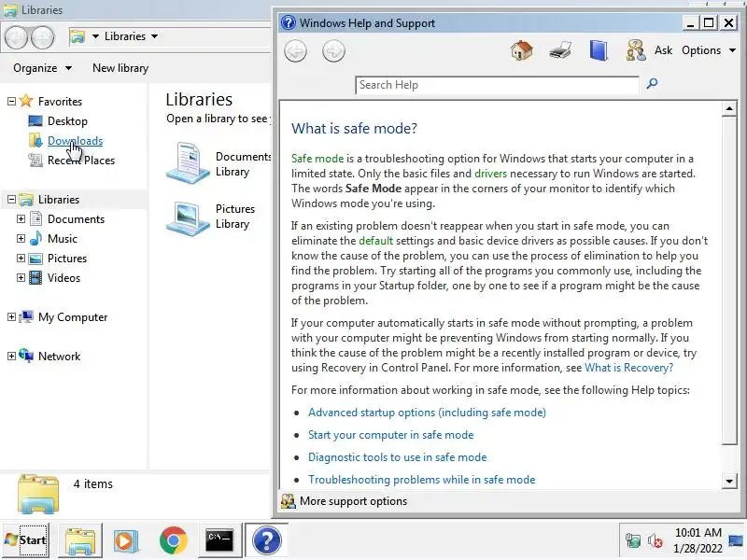The height and width of the screenshot is (560, 747).
Task: Expand the My Computer tree node
Action: 11,316
